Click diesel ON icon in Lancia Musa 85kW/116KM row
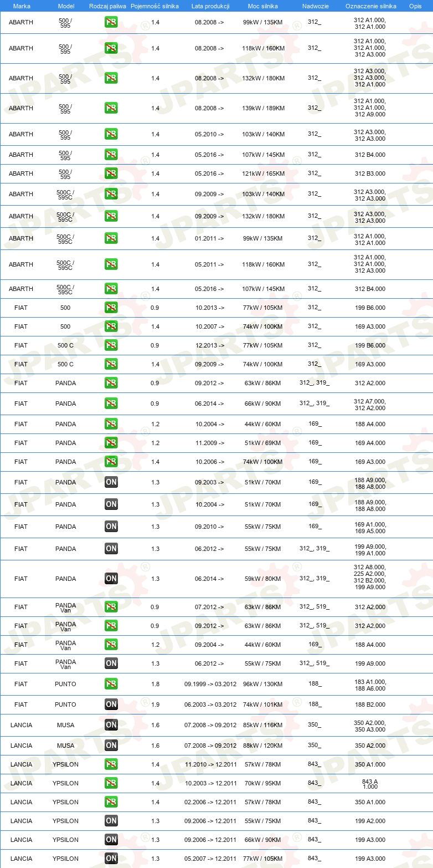This screenshot has width=433, height=868. [111, 725]
